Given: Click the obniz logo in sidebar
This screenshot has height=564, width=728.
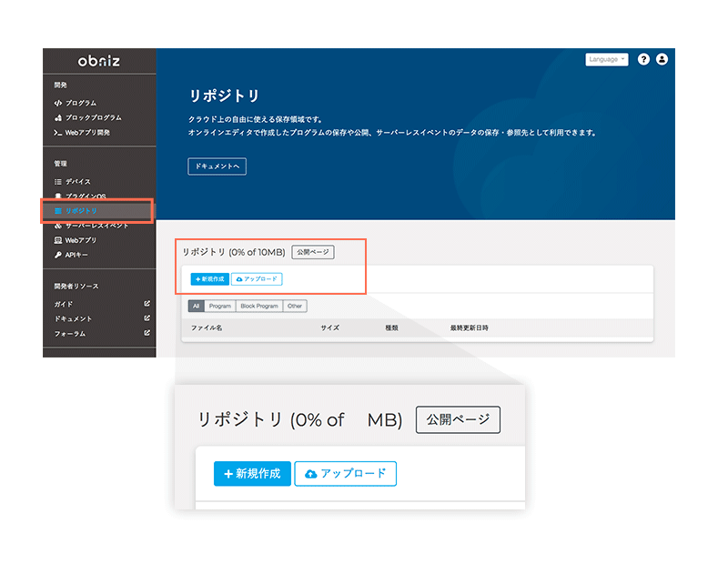Looking at the screenshot, I should [99, 62].
